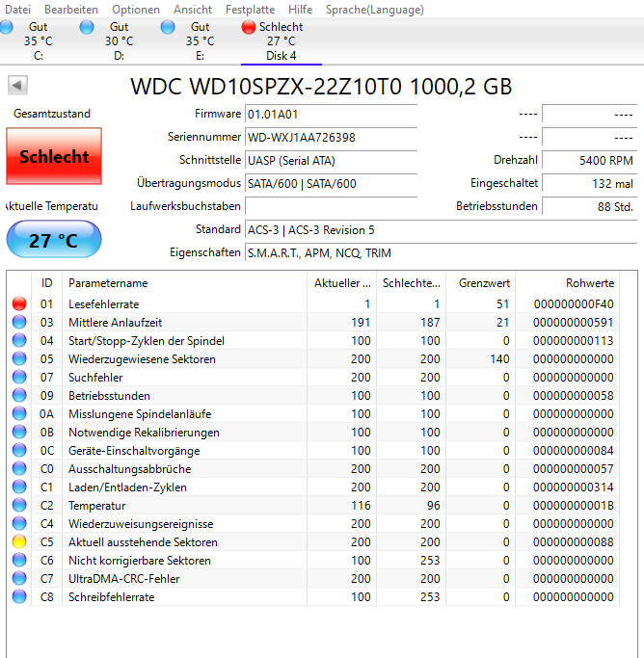Click the Eigenschaften field S.M.A.R.T., APM, NCQ, TRIM

pos(442,253)
